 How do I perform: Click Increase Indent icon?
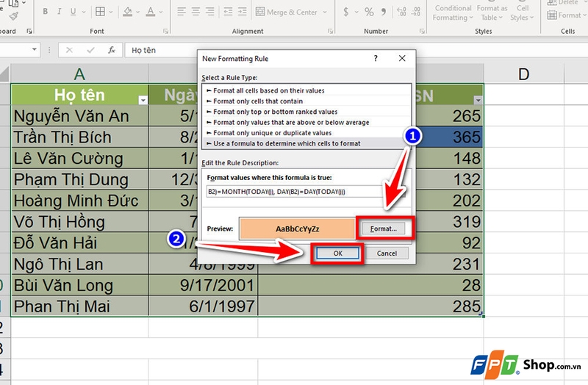click(x=243, y=12)
